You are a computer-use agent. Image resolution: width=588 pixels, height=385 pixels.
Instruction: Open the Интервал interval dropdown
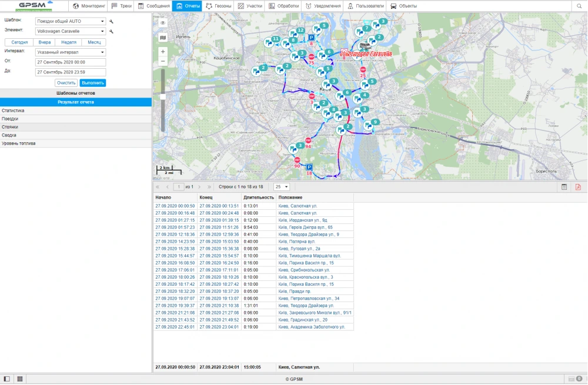pos(70,52)
